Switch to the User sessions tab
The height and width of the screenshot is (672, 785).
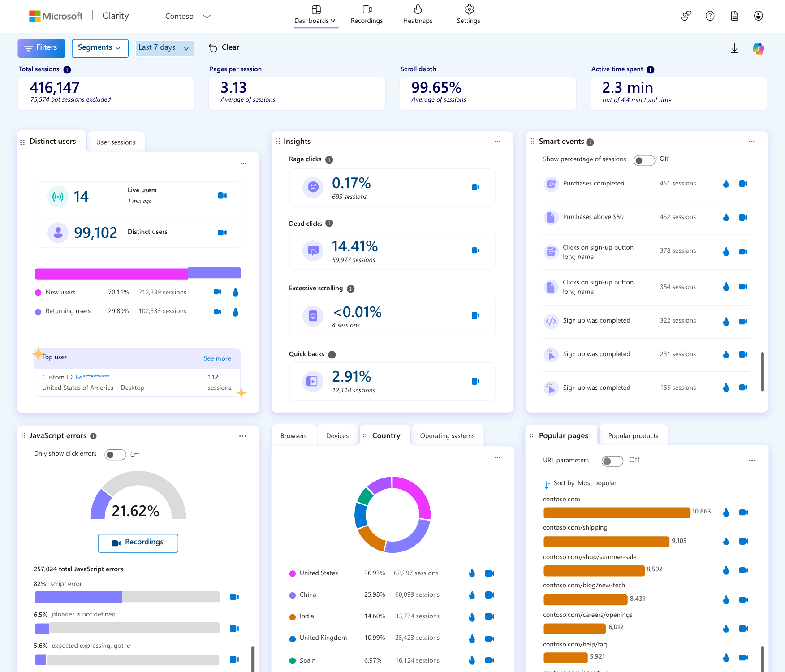(x=116, y=142)
